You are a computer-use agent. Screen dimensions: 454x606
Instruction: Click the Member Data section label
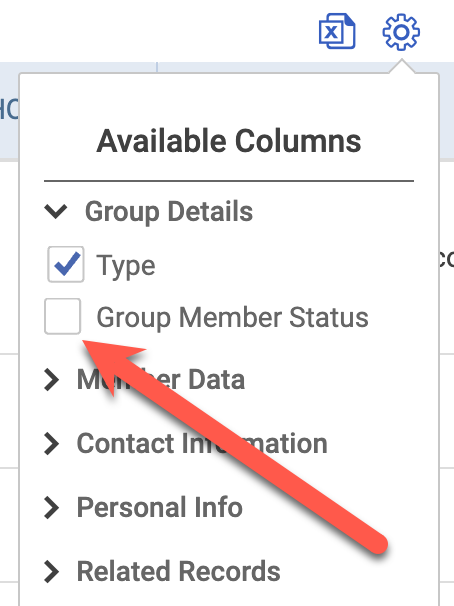tap(161, 380)
